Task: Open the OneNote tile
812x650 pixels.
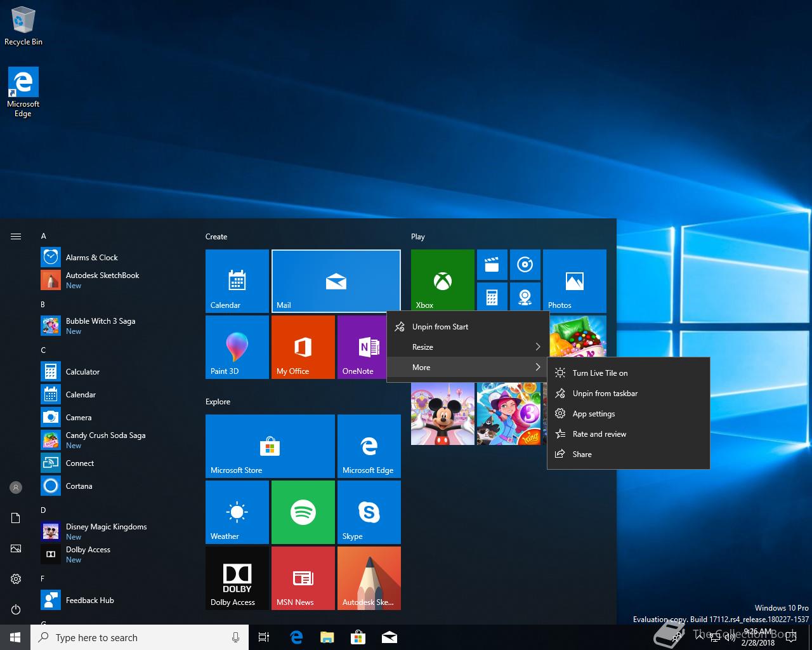Action: tap(362, 347)
